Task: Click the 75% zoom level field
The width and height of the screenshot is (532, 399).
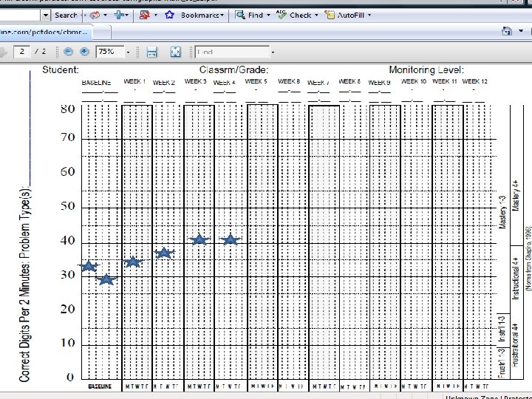Action: tap(110, 52)
